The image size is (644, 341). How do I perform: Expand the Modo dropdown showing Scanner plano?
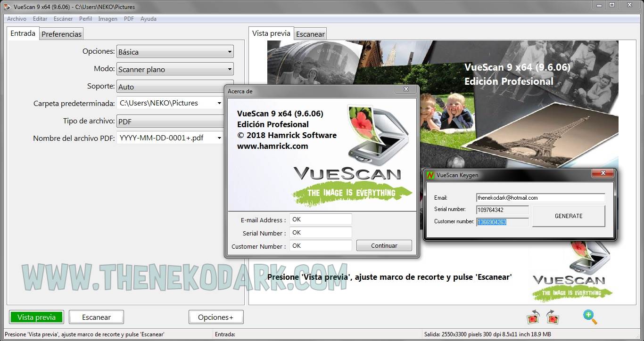tap(175, 69)
